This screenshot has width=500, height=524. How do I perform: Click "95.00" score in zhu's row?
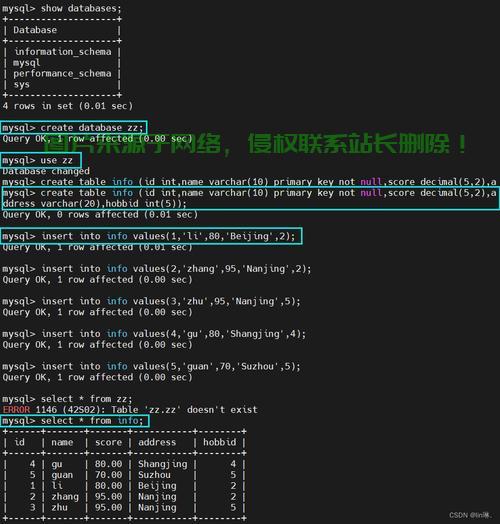108,507
